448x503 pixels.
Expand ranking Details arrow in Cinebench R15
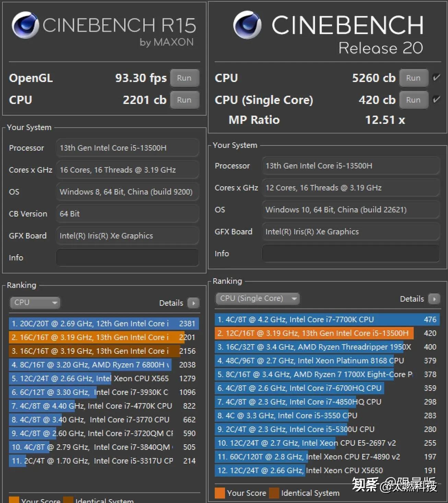[x=194, y=303]
